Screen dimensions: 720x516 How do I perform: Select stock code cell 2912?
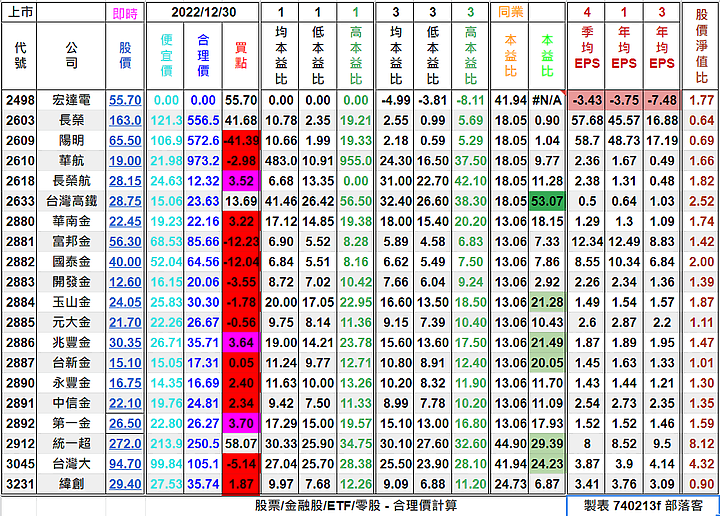click(20, 443)
